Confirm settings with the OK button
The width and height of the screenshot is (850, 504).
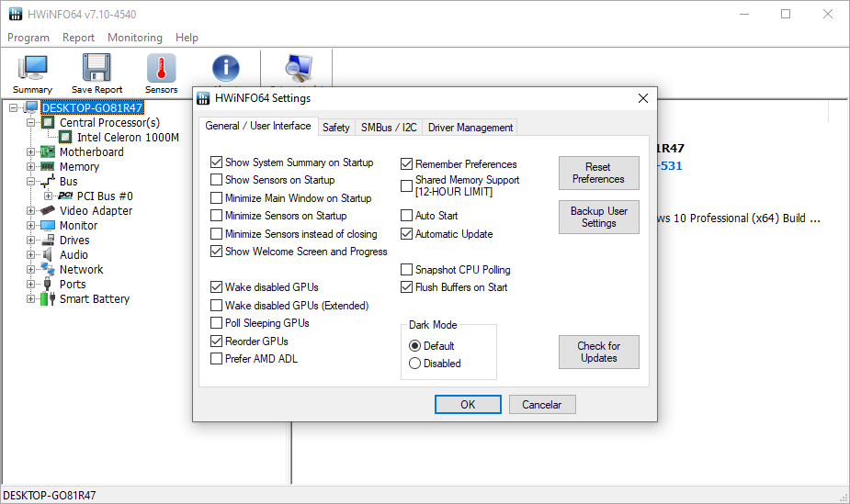coord(468,404)
